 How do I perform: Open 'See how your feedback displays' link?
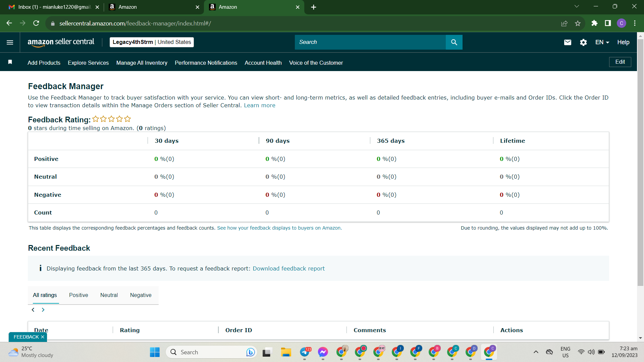[279, 228]
